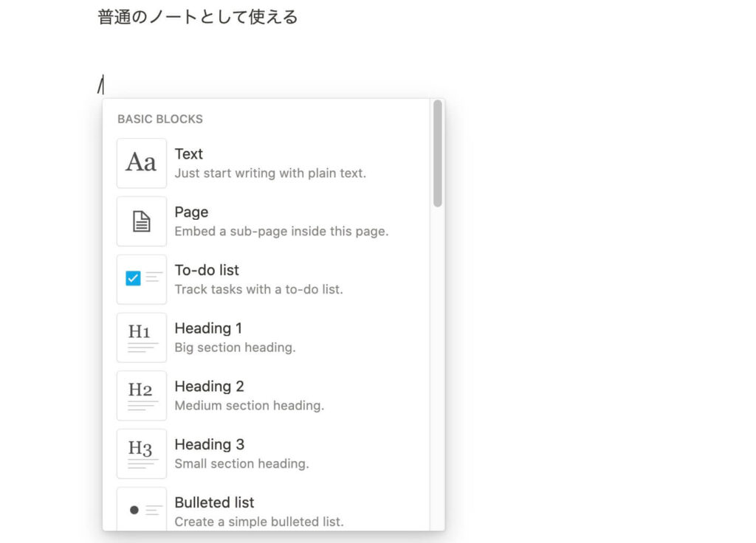Viewport: 756px width, 543px height.
Task: Click 'Big section heading.' description
Action: (236, 347)
